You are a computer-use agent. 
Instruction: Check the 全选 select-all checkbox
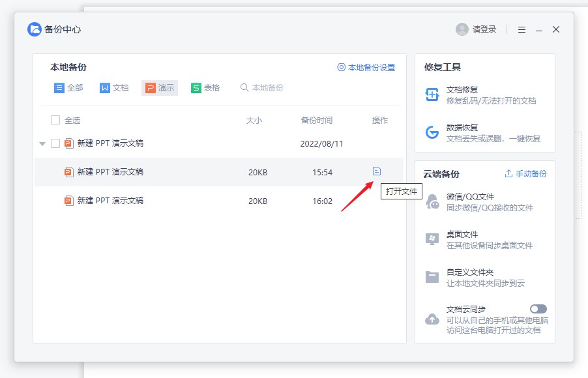(x=56, y=120)
